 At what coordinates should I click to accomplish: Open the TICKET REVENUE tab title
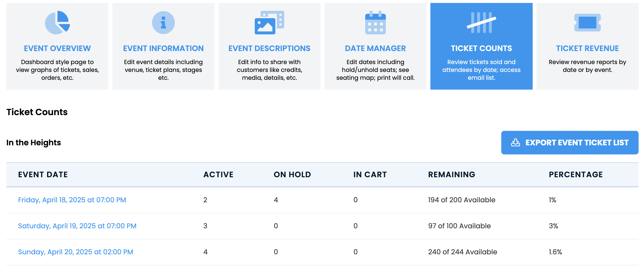[x=587, y=48]
